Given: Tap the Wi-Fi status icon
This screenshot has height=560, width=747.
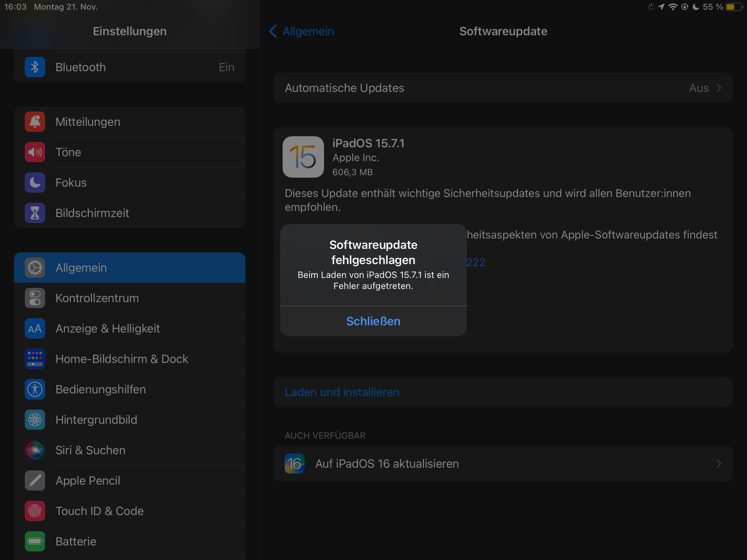Looking at the screenshot, I should [672, 7].
